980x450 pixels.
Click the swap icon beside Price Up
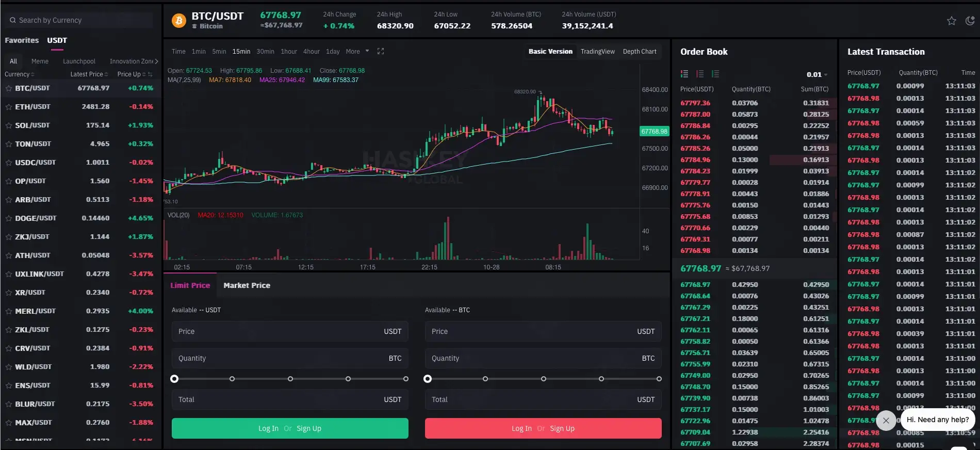(x=150, y=74)
